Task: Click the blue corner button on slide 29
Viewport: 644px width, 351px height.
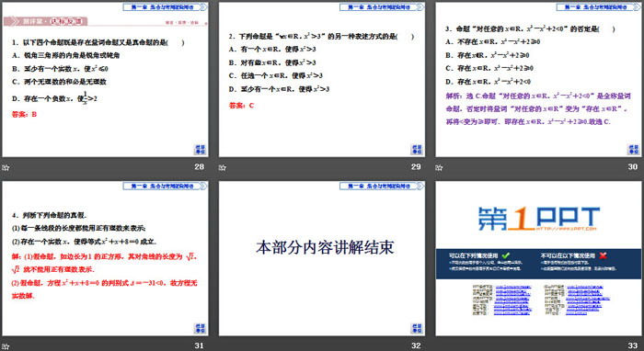Action: click(417, 149)
